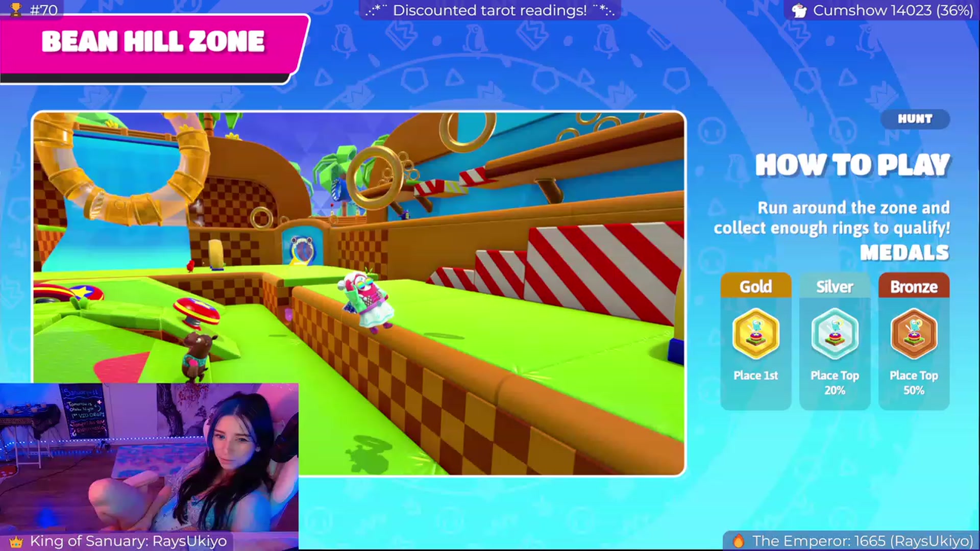Click the crown icon by King of Sanuary
The width and height of the screenshot is (980, 551).
click(16, 541)
